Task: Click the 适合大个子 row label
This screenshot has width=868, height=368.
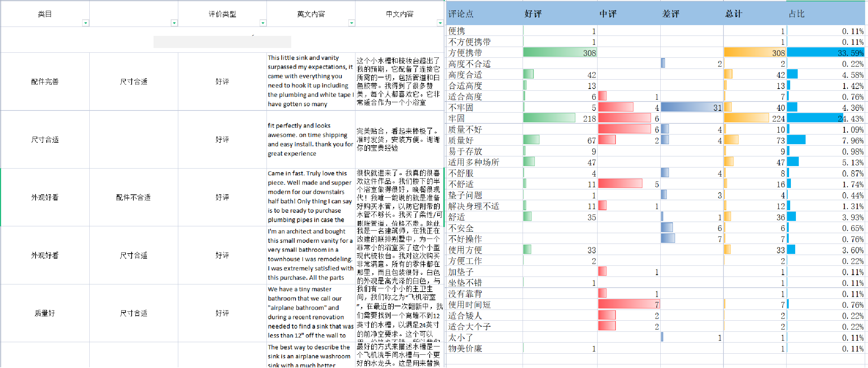Action: (x=470, y=326)
